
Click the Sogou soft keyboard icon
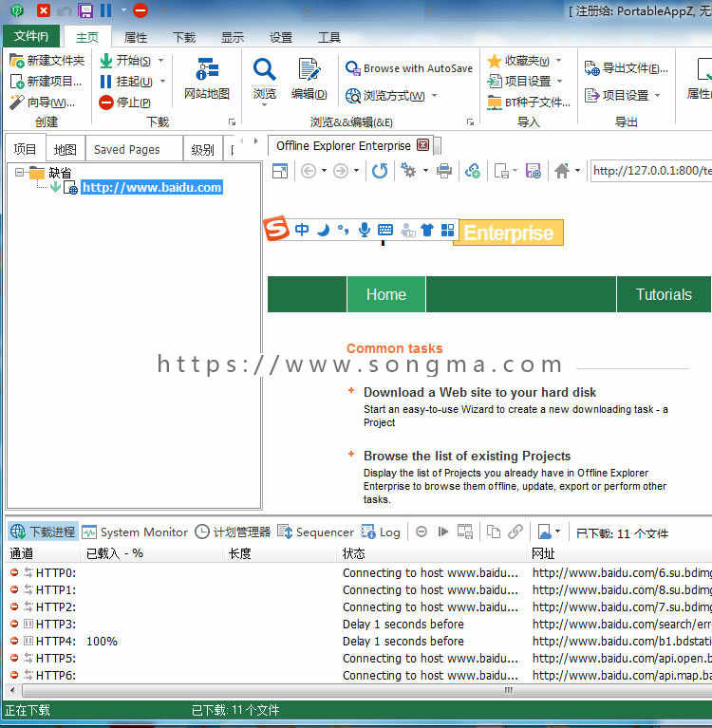tap(385, 230)
